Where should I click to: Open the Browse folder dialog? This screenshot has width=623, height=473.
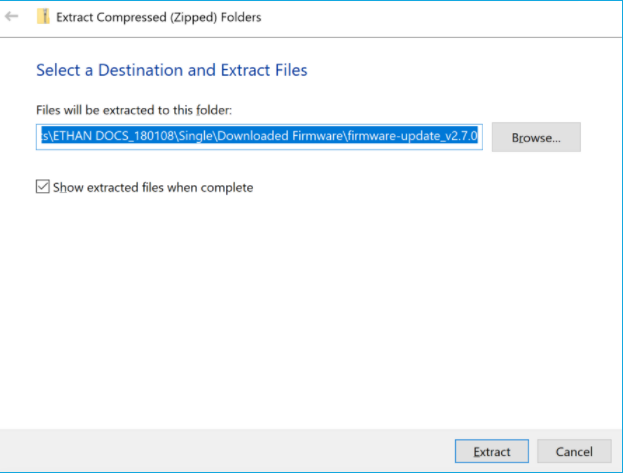[536, 138]
